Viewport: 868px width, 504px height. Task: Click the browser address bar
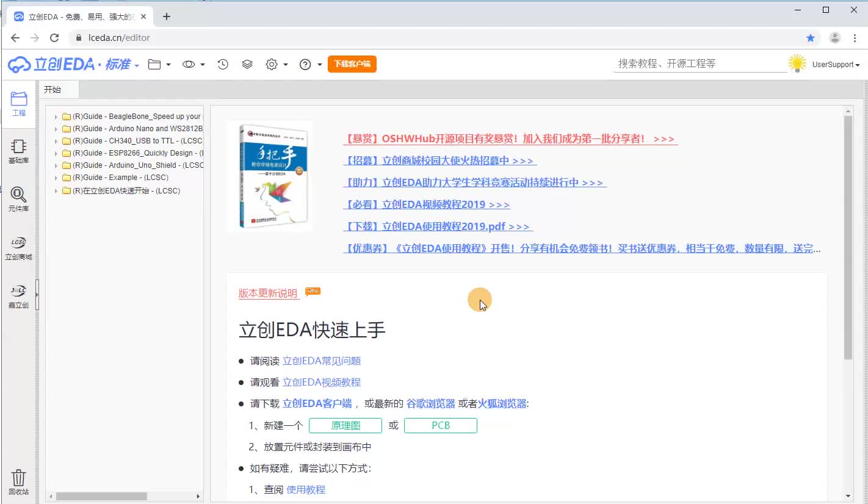(444, 38)
